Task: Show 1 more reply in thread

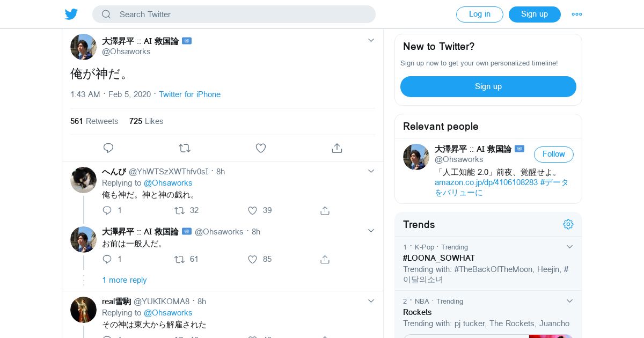Action: 125,280
